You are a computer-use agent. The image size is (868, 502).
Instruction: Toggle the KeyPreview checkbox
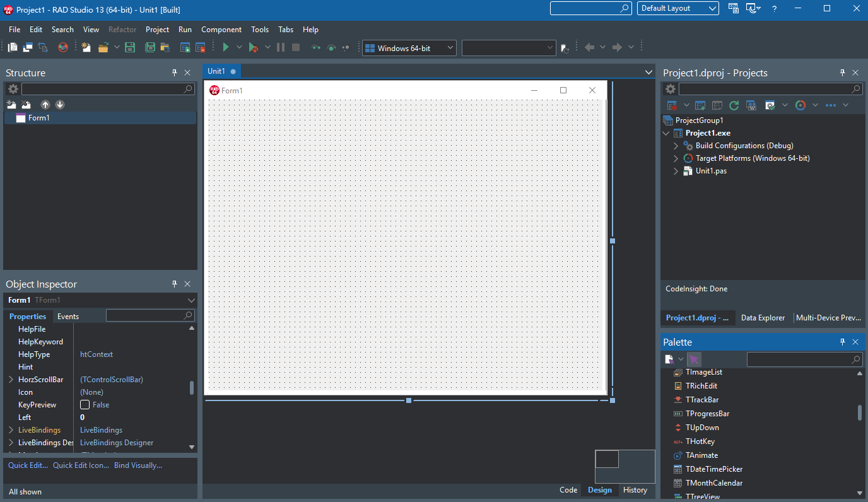[x=85, y=405]
